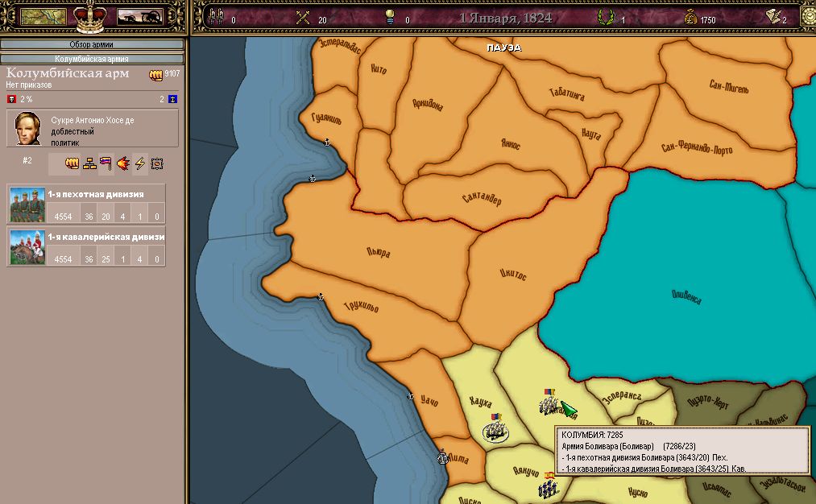
Task: Select the Сан-Фернандо-Порто province
Action: [x=697, y=148]
